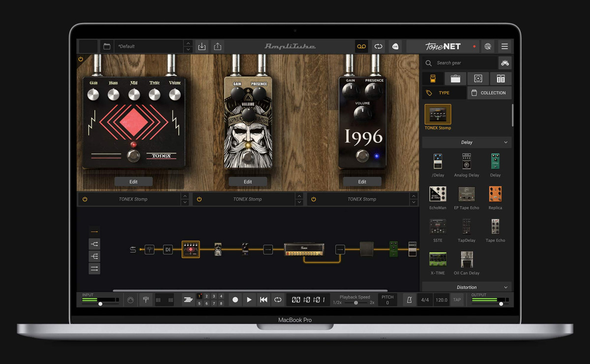Edit the 1996 pedal
Viewport: 590px width, 364px height.
click(362, 182)
